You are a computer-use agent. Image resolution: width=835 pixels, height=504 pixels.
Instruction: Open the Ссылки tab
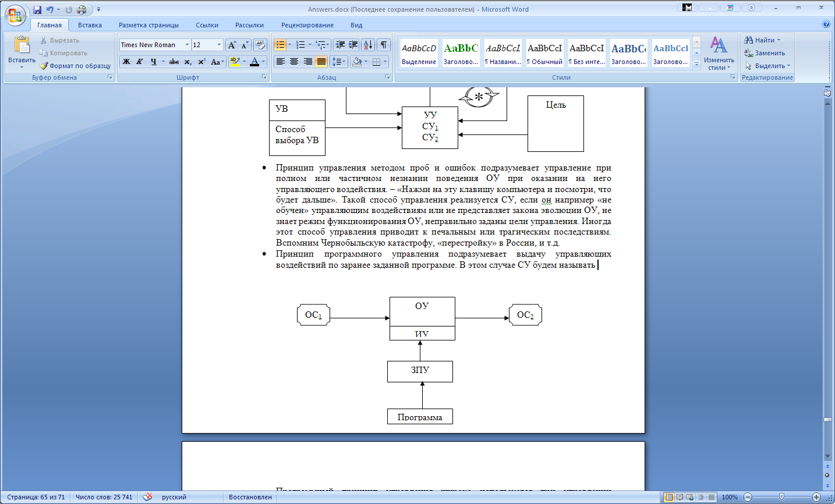(x=207, y=25)
